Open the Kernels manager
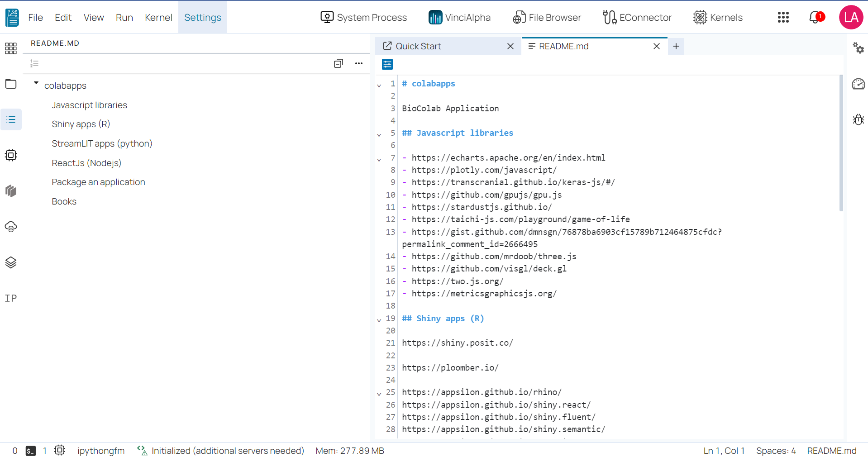The image size is (868, 457). 718,18
